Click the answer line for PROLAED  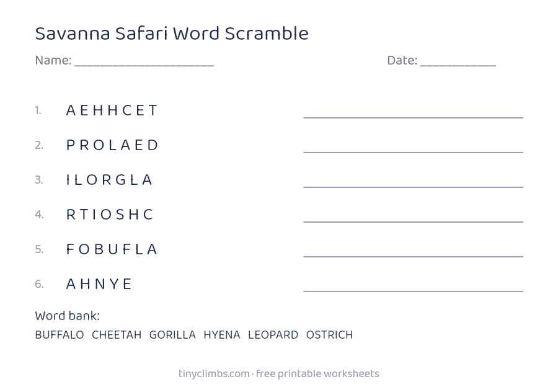tap(413, 152)
